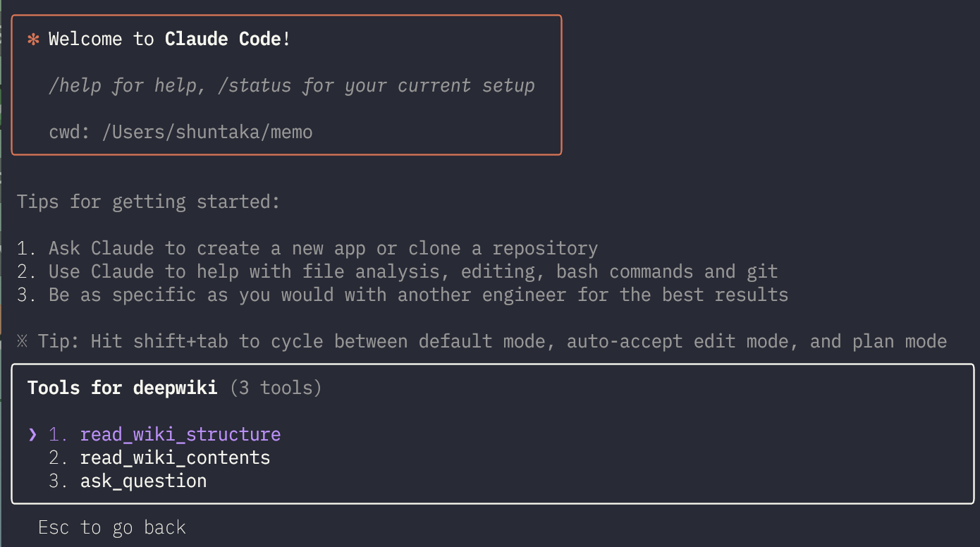
Task: Click the cwd path /Users/shuntaka/memo
Action: (207, 132)
